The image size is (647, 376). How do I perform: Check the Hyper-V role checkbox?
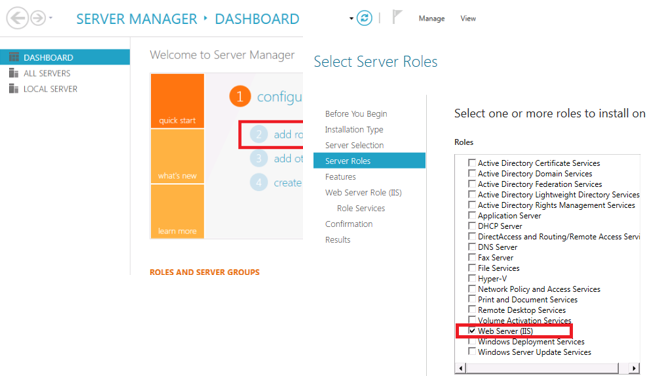point(472,278)
